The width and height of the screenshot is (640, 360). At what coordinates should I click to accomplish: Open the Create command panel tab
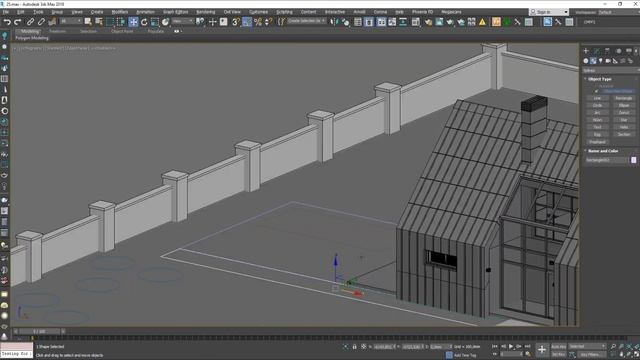586,51
